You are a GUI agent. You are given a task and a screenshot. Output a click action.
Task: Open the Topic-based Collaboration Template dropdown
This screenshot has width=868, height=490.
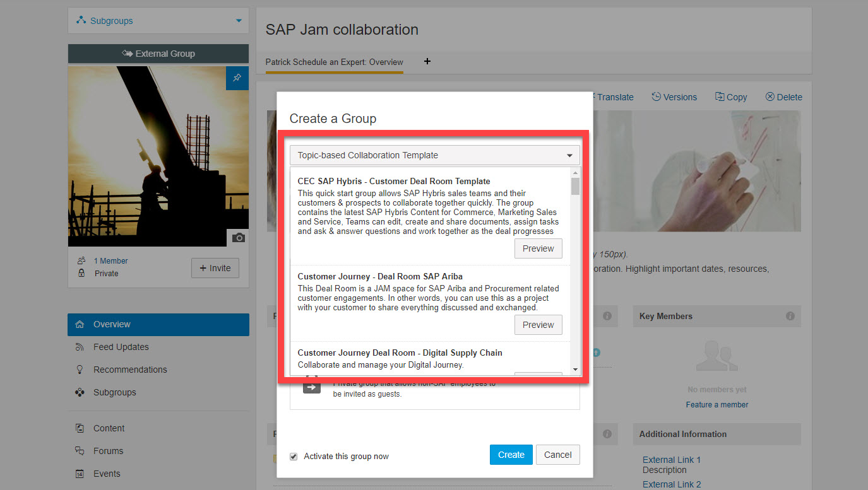(x=435, y=155)
